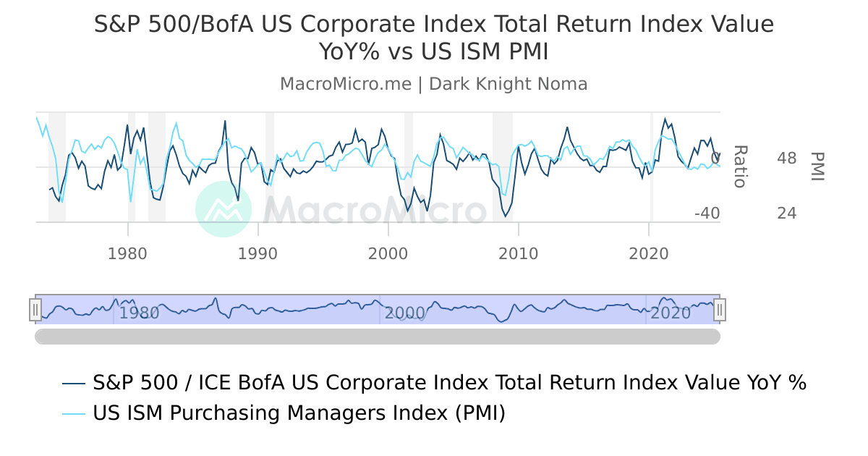Click the Ratio axis label
This screenshot has width=868, height=456.
tap(739, 168)
